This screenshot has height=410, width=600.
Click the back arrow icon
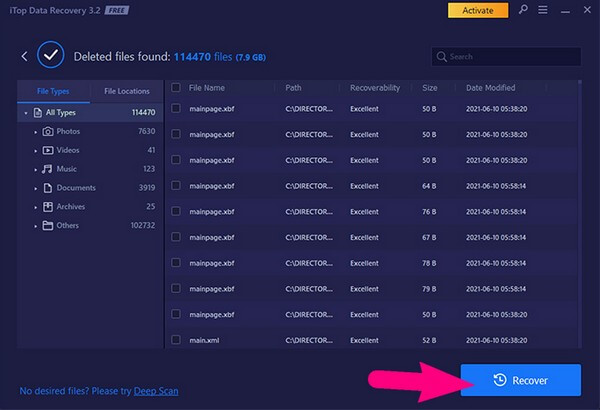(x=25, y=57)
